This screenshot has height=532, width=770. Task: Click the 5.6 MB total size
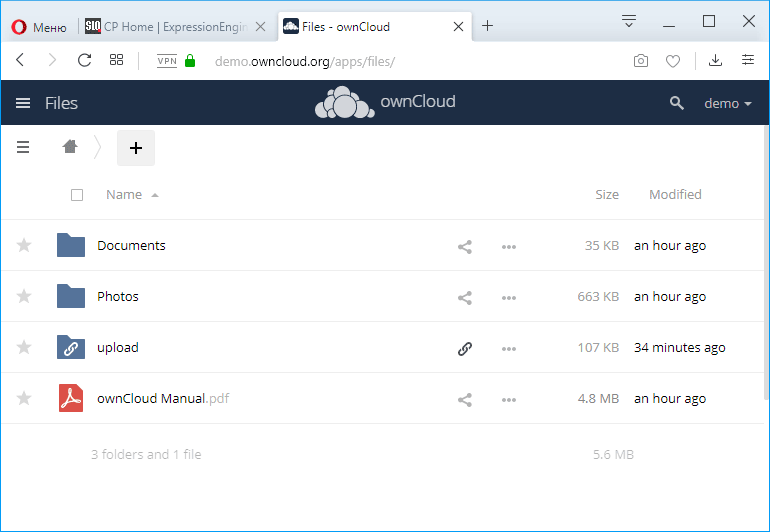point(613,454)
